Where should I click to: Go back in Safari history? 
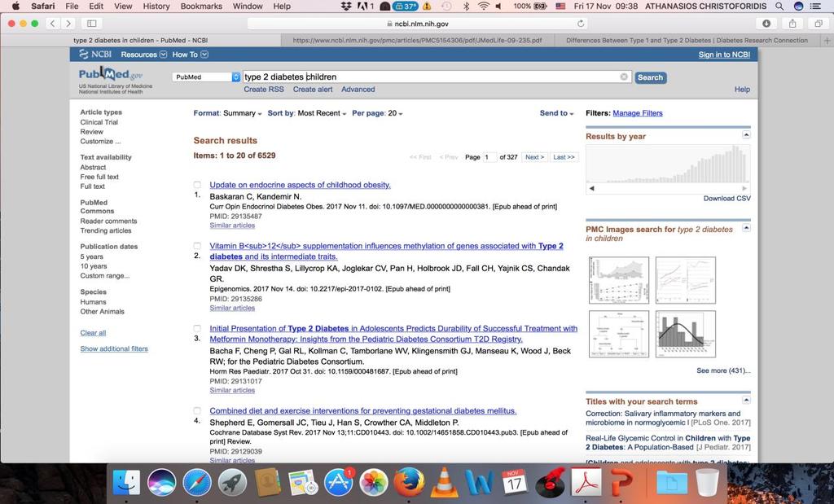[x=53, y=24]
